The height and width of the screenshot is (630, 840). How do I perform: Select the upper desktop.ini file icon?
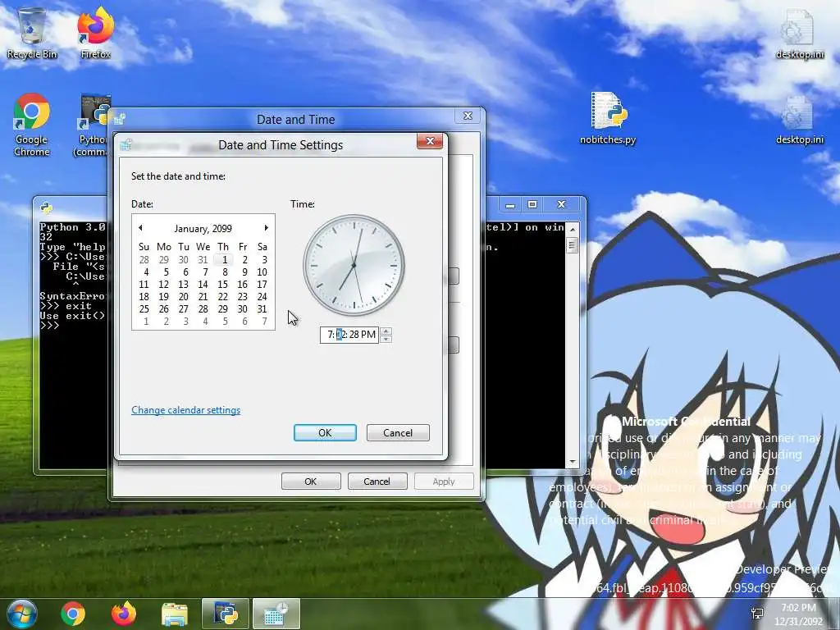tap(799, 33)
